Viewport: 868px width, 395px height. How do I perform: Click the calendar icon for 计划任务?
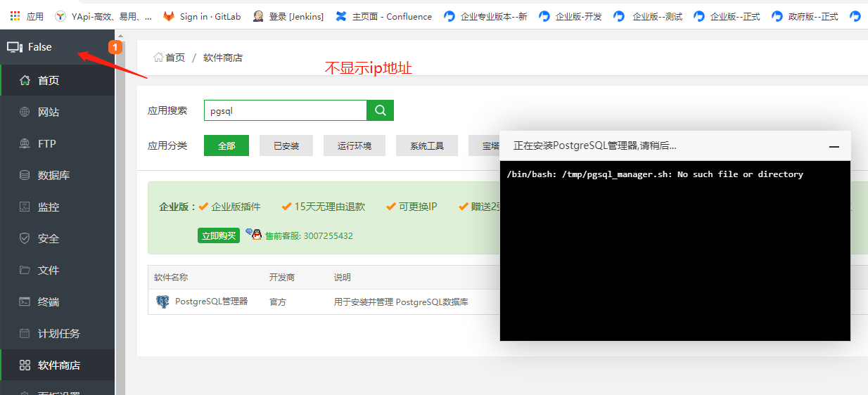[x=25, y=333]
